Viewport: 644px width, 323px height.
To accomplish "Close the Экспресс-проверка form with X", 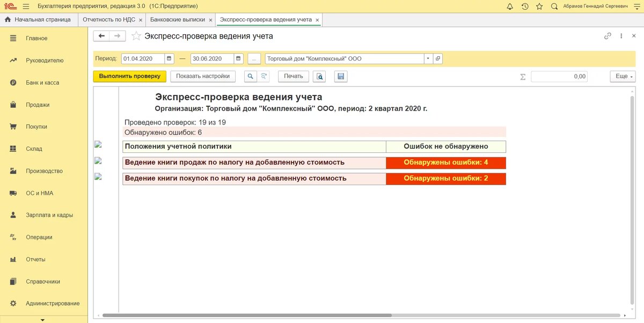I will 635,36.
